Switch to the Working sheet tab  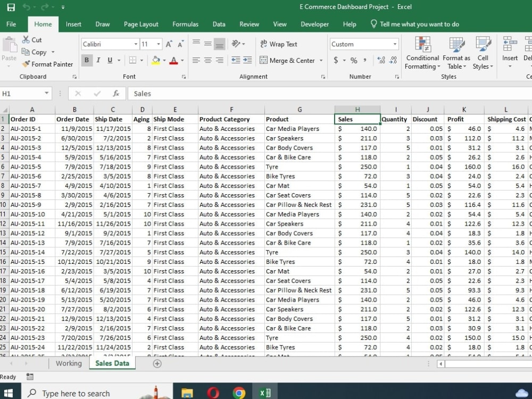pos(69,364)
